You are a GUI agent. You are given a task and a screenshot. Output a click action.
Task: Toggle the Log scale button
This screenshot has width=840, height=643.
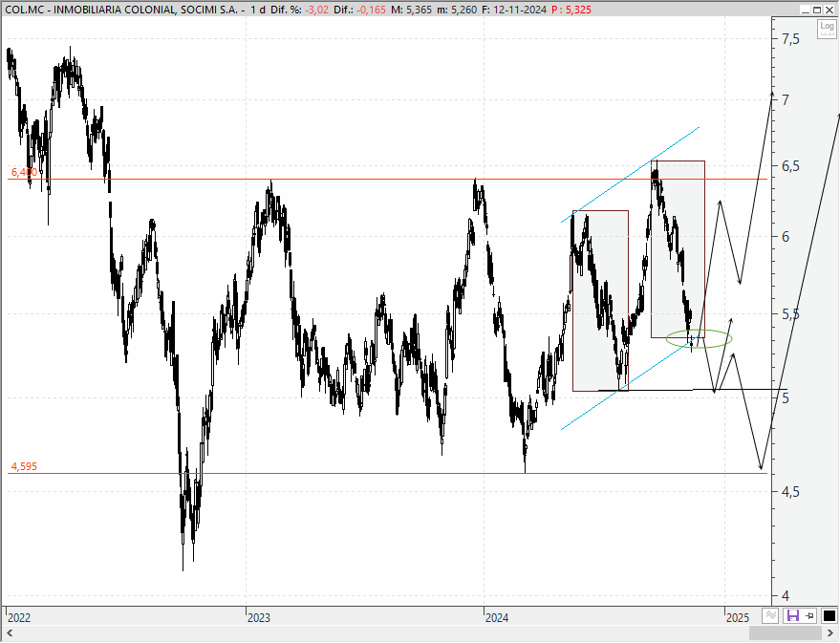(x=827, y=29)
